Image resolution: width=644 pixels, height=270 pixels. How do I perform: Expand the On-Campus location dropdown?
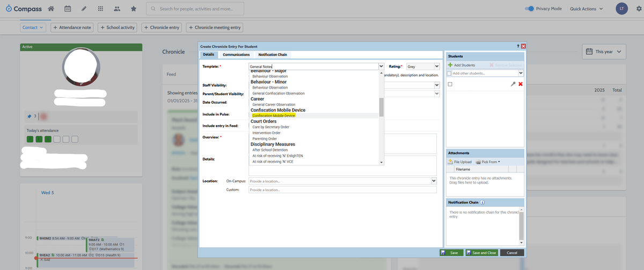click(434, 181)
